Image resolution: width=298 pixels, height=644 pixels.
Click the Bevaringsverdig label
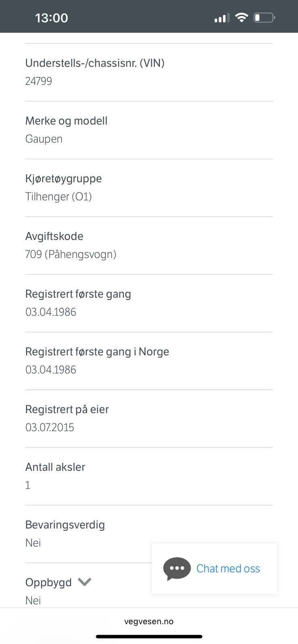(65, 524)
